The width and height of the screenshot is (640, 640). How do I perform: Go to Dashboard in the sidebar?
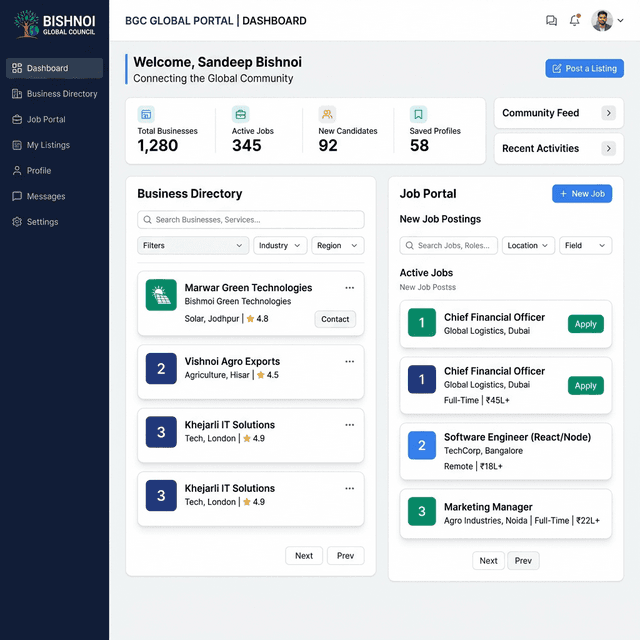[x=54, y=68]
